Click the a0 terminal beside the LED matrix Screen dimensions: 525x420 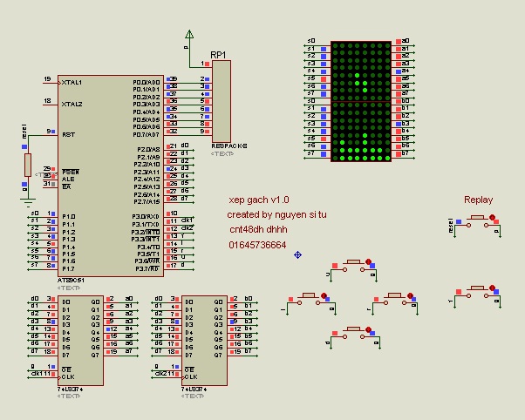(x=406, y=40)
